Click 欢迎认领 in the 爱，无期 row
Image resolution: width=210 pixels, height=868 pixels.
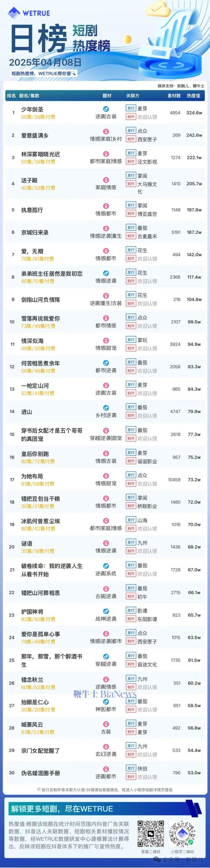pos(147,259)
